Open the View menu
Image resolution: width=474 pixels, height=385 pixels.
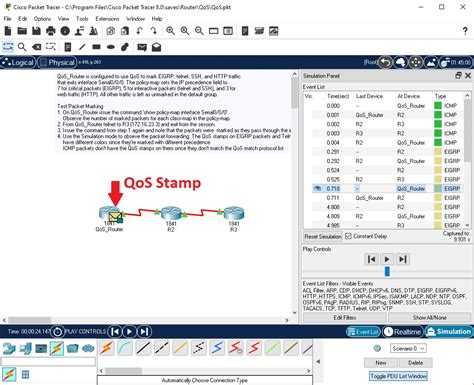[63, 19]
